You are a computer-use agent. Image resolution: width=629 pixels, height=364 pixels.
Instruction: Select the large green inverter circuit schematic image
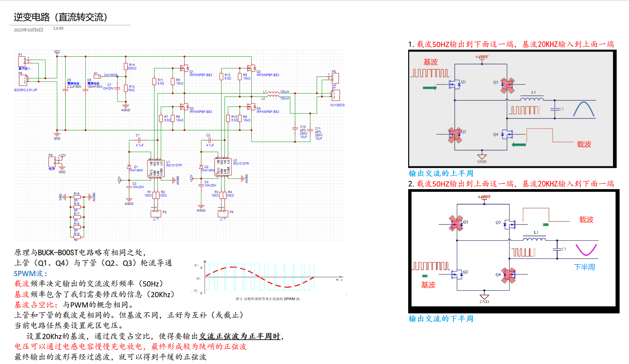point(179,145)
